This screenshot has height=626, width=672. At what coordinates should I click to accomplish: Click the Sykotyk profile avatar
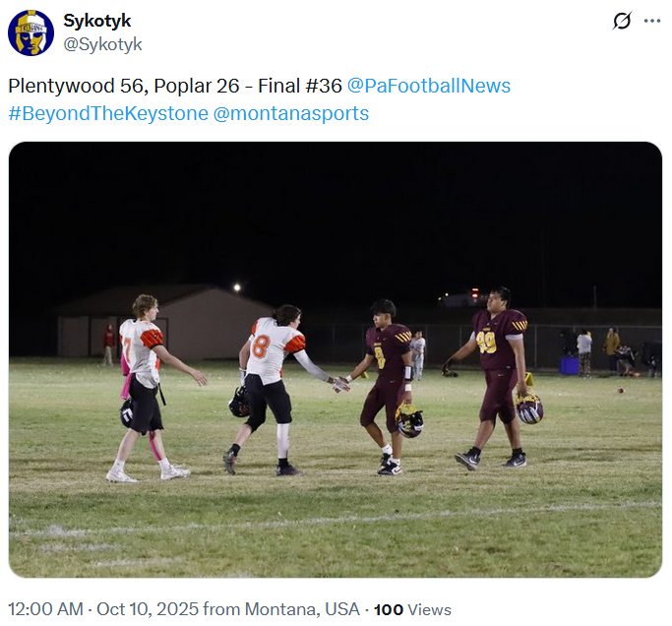31,32
